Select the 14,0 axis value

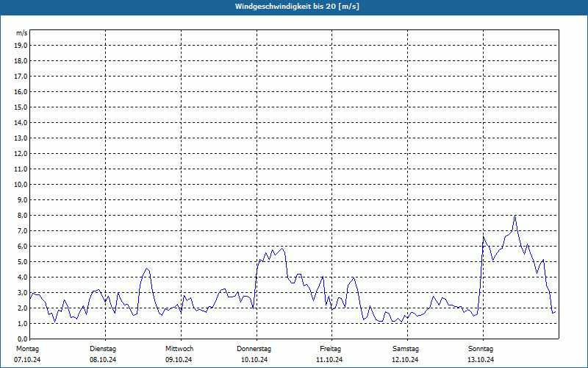click(21, 122)
